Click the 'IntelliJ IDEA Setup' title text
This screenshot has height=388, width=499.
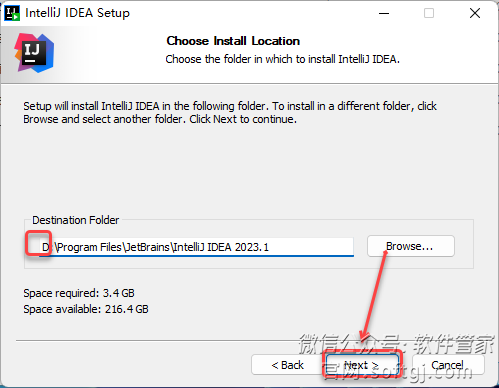[77, 13]
